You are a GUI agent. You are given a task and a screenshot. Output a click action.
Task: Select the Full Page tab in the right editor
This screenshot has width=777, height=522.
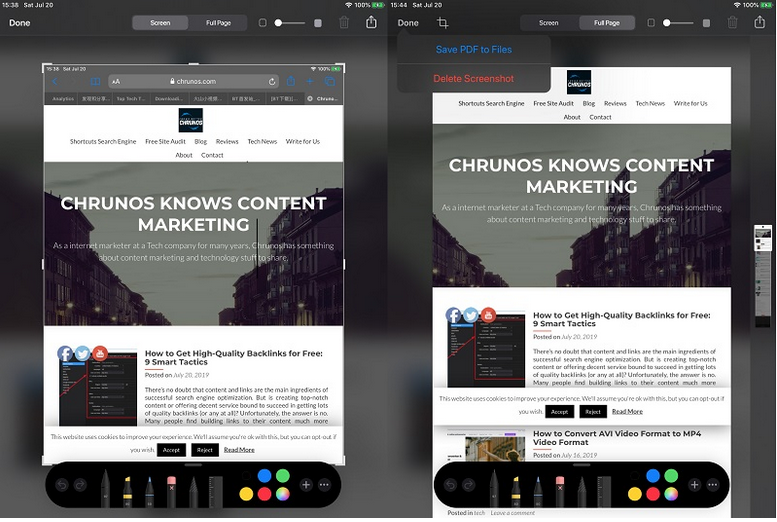(x=607, y=23)
